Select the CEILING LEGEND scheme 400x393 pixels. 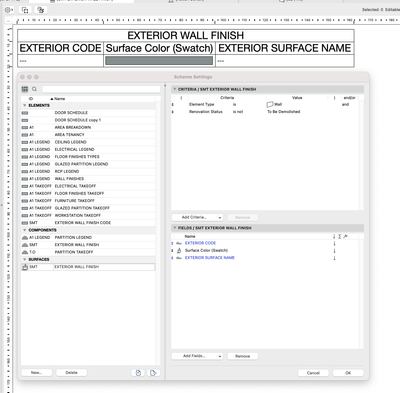88,142
